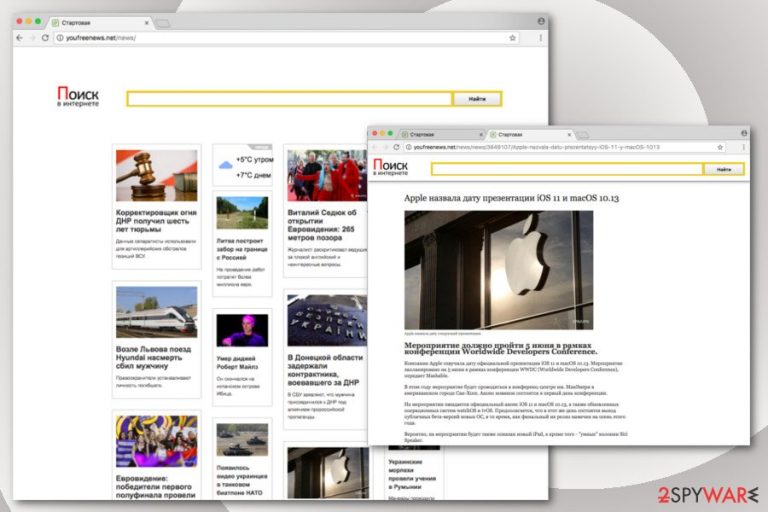Open headline Возле Львова поезд Hyundai насмерть
Image resolution: width=768 pixels, height=512 pixels.
pyautogui.click(x=154, y=358)
